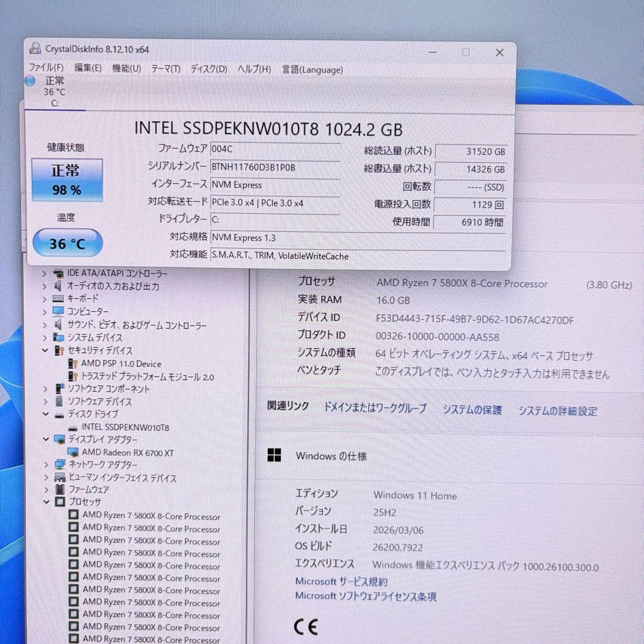Open the 編集(E) menu
The width and height of the screenshot is (644, 644).
88,68
